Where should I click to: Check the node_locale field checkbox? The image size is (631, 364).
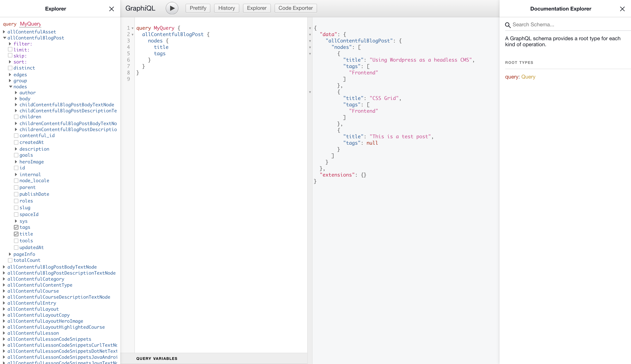[x=16, y=180]
